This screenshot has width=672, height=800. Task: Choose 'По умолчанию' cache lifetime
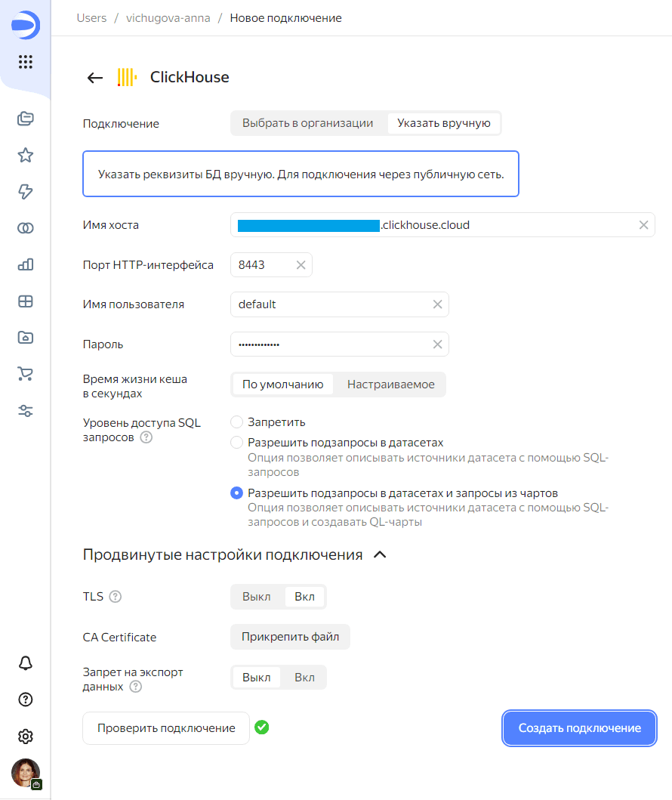[282, 385]
